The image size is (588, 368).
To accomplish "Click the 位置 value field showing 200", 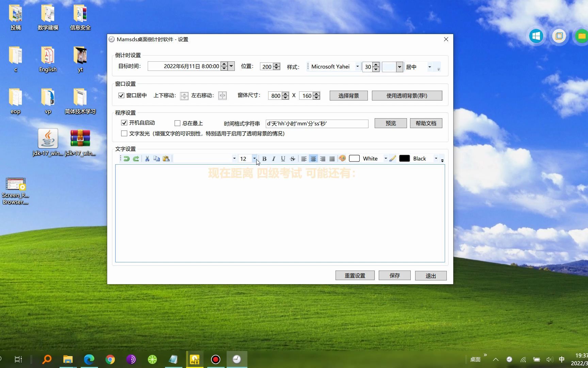I will (x=266, y=67).
